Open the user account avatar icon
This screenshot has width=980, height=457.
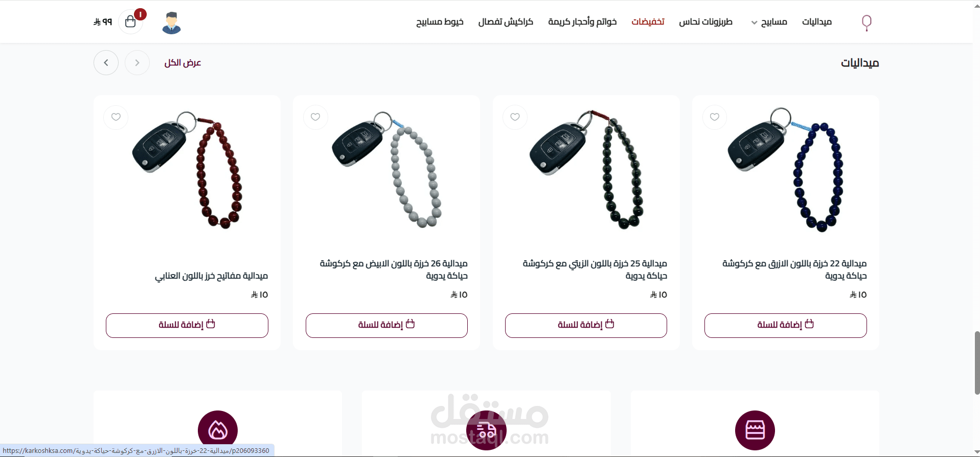171,22
